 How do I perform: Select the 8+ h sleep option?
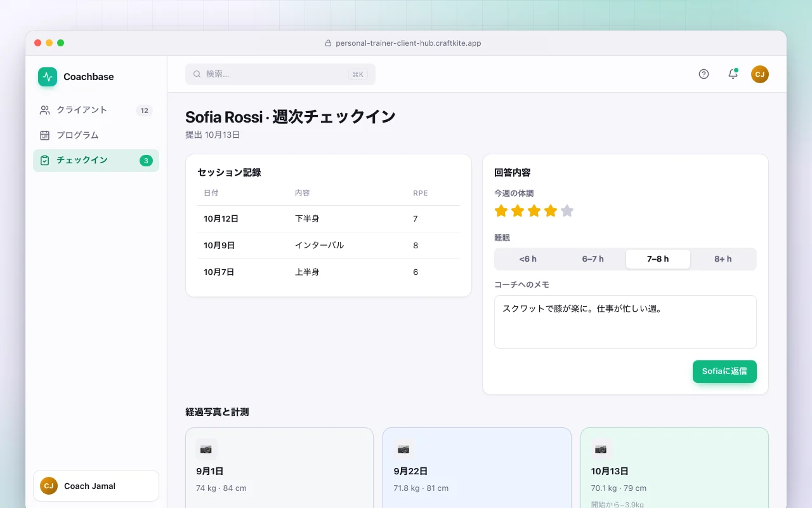pyautogui.click(x=723, y=259)
